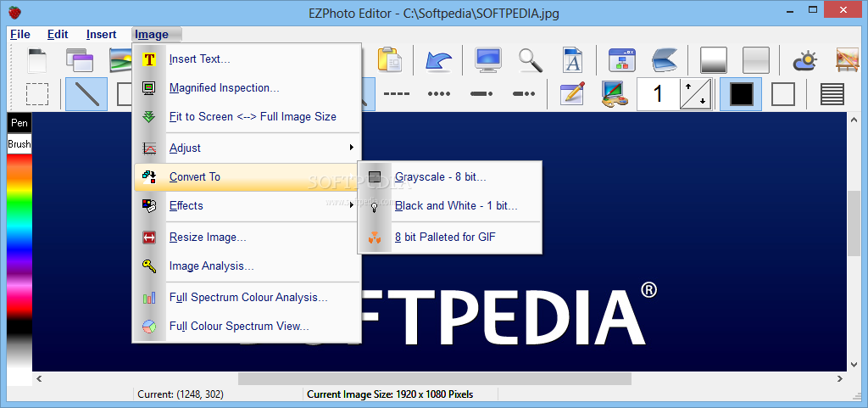Screen dimensions: 868x408
Task: Select the diagonal Line drawing tool
Action: point(86,94)
